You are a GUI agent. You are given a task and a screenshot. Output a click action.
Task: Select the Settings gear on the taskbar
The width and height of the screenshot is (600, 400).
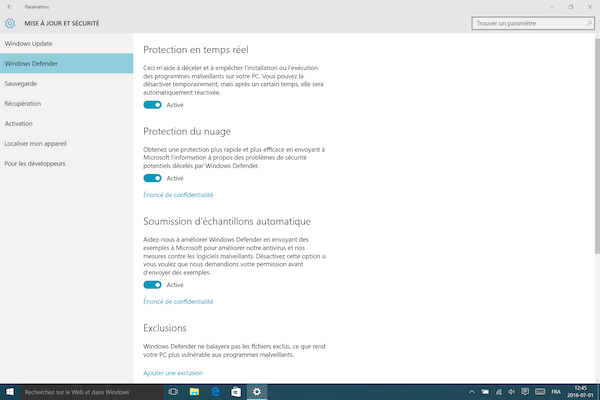tap(257, 392)
